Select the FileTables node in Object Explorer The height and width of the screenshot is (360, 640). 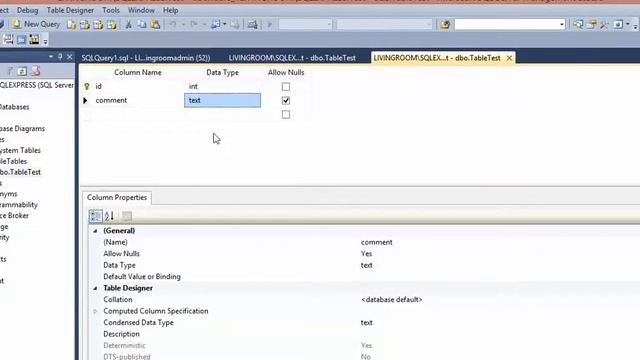click(13, 161)
